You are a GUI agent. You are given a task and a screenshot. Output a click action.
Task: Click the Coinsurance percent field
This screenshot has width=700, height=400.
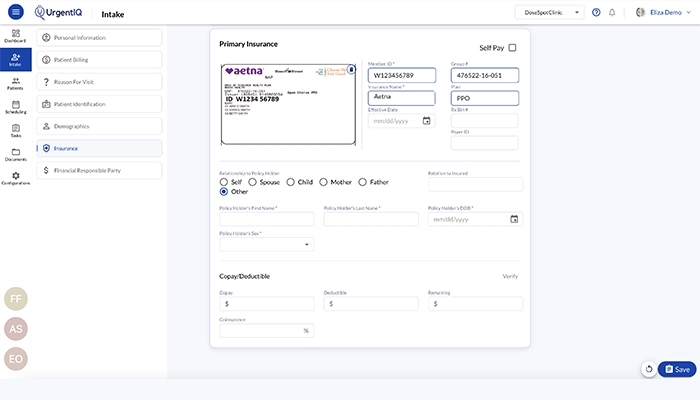click(x=267, y=330)
